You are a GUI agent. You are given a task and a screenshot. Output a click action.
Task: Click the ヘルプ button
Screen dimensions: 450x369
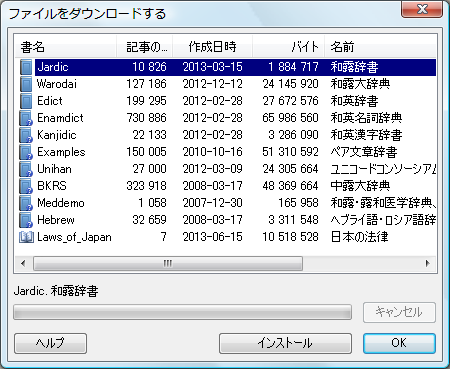click(x=50, y=343)
